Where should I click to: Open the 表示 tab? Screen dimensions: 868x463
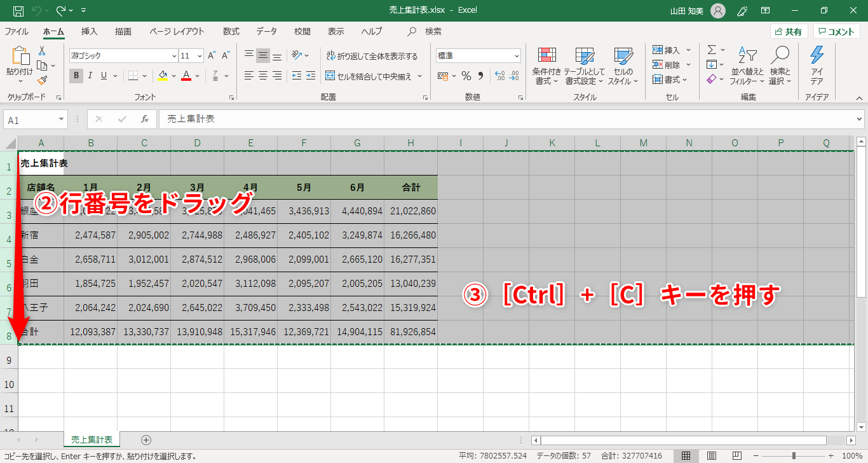(x=336, y=31)
